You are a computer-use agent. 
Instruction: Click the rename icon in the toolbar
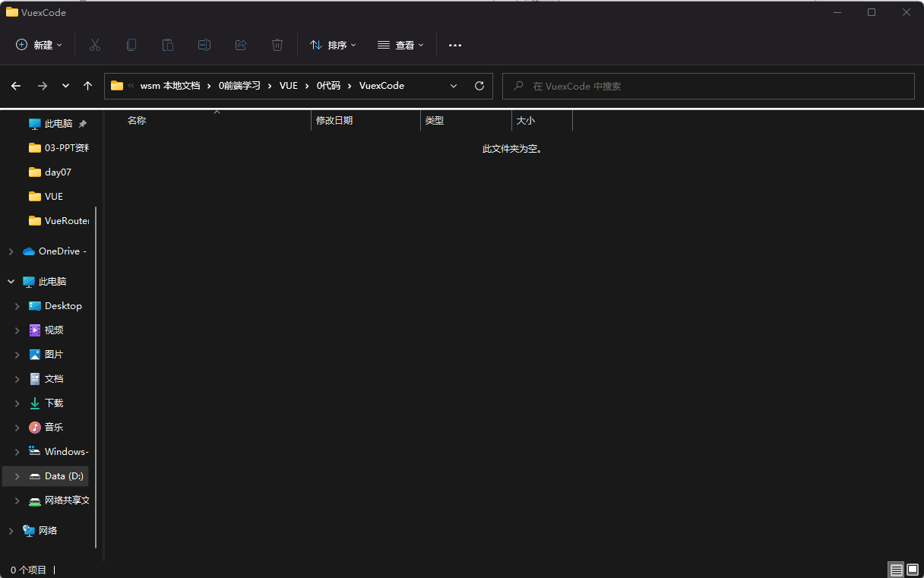[x=204, y=45]
